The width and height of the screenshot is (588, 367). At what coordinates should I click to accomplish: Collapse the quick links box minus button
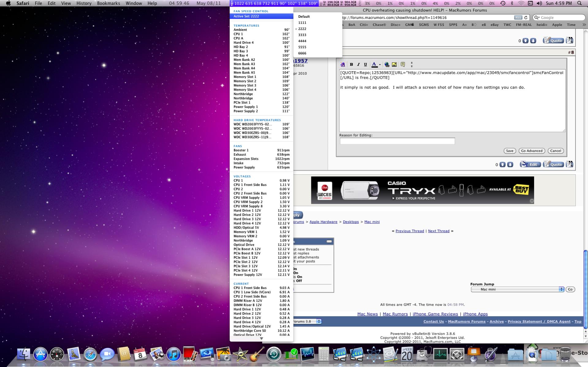[329, 242]
